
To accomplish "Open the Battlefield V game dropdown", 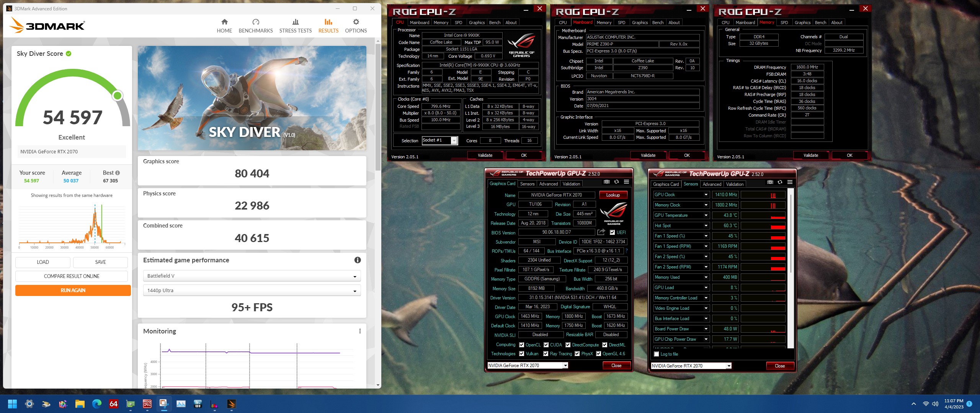I will pyautogui.click(x=252, y=276).
